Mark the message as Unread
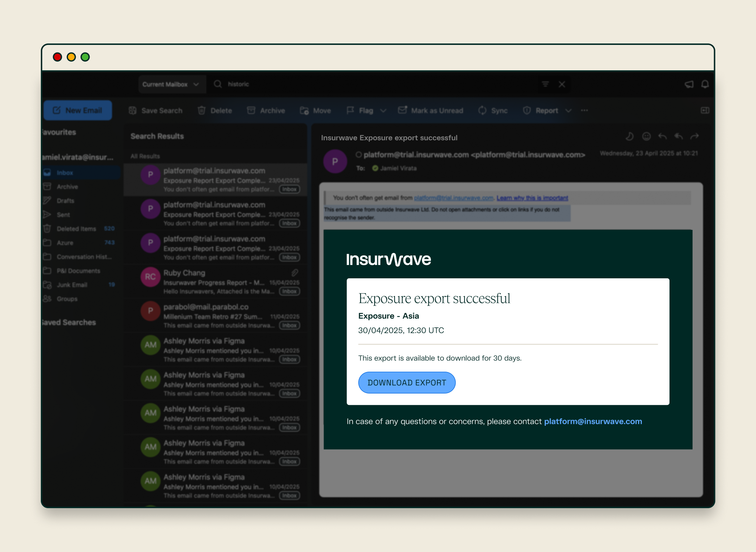The height and width of the screenshot is (552, 756). [431, 110]
